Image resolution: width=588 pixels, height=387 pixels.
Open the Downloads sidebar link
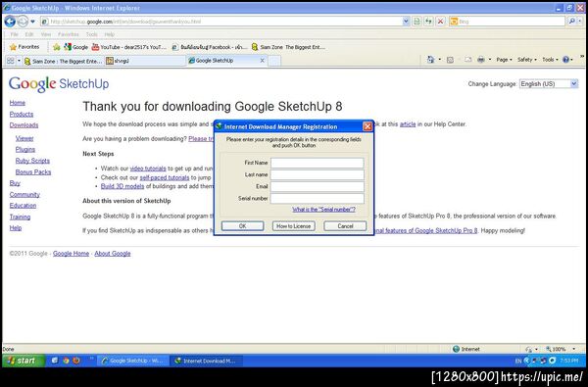(x=24, y=125)
